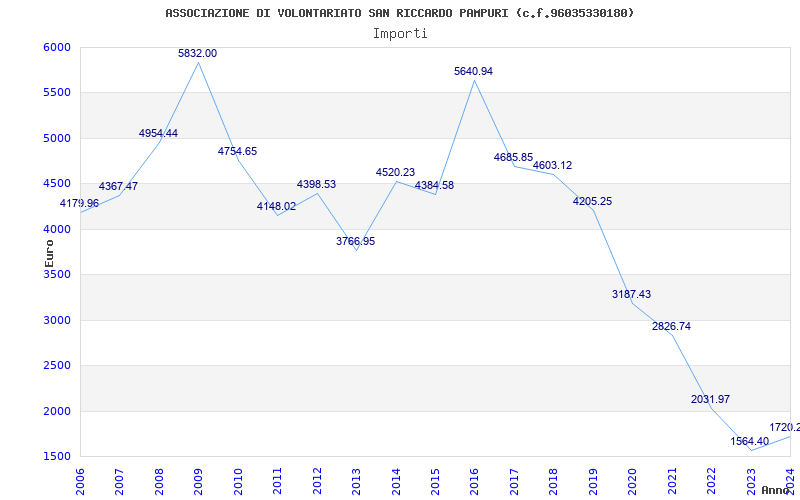Click the 2022 year label

point(711,481)
